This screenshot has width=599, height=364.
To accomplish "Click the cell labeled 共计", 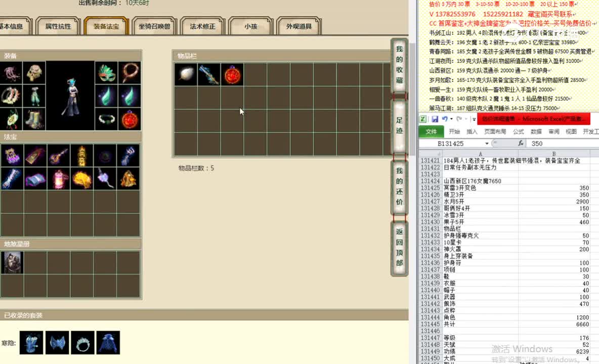I will [x=480, y=324].
